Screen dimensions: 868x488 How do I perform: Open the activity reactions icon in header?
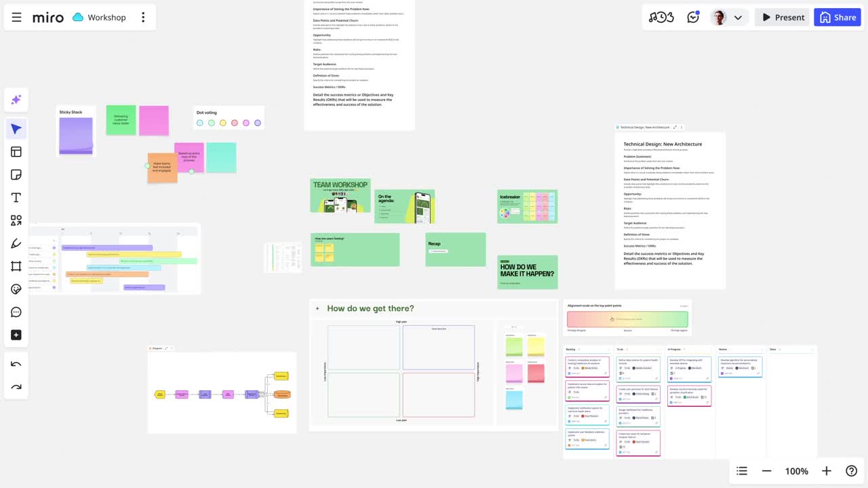693,18
